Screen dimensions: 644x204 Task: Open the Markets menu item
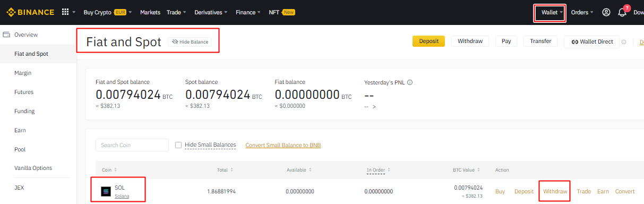pyautogui.click(x=150, y=12)
